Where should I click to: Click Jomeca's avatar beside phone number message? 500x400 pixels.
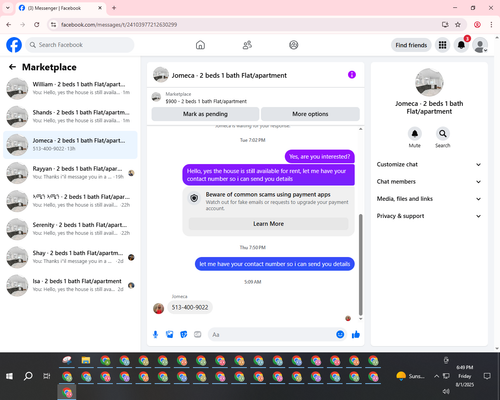pyautogui.click(x=158, y=308)
